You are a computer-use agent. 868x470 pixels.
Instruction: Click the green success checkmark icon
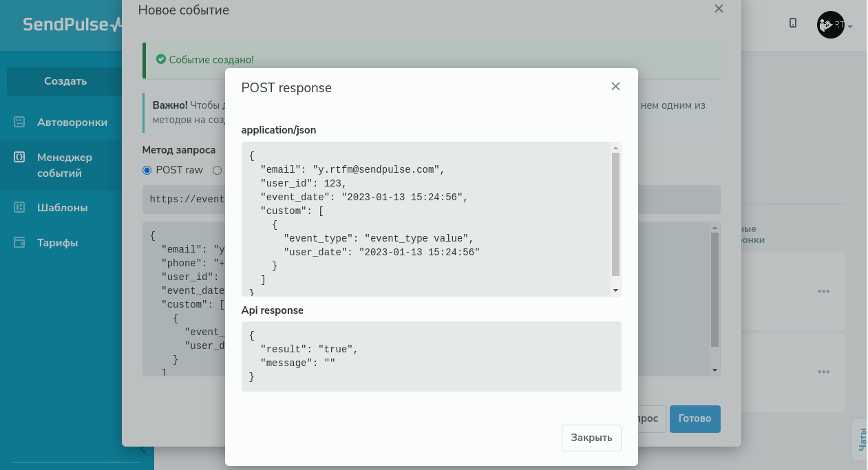[x=161, y=60]
